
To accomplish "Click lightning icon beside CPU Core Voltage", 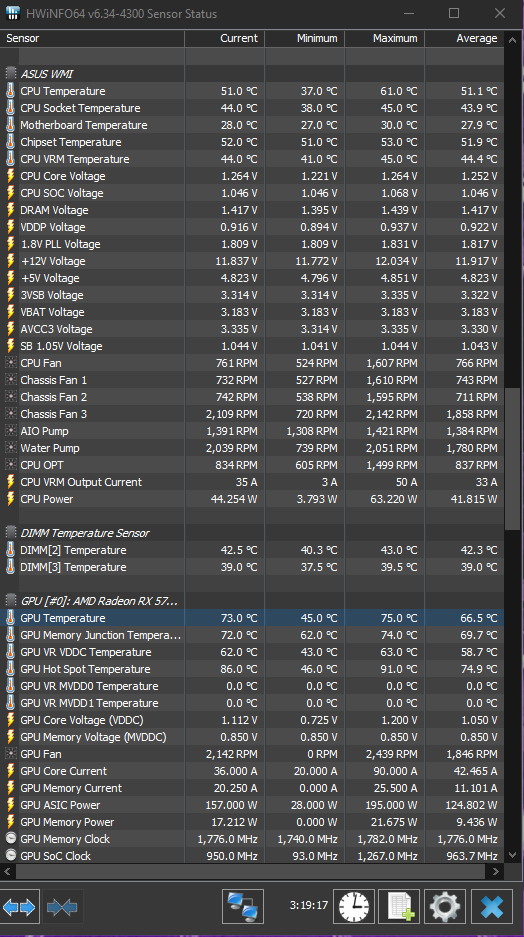I will [11, 176].
